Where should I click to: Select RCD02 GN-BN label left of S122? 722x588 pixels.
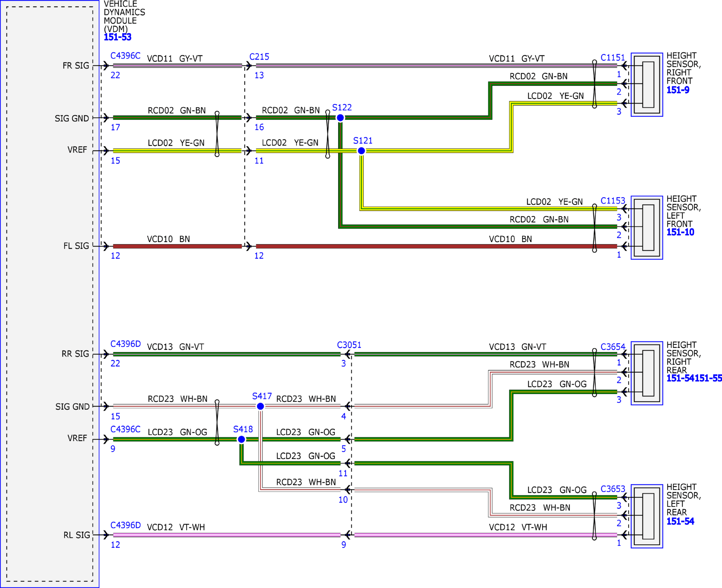291,111
